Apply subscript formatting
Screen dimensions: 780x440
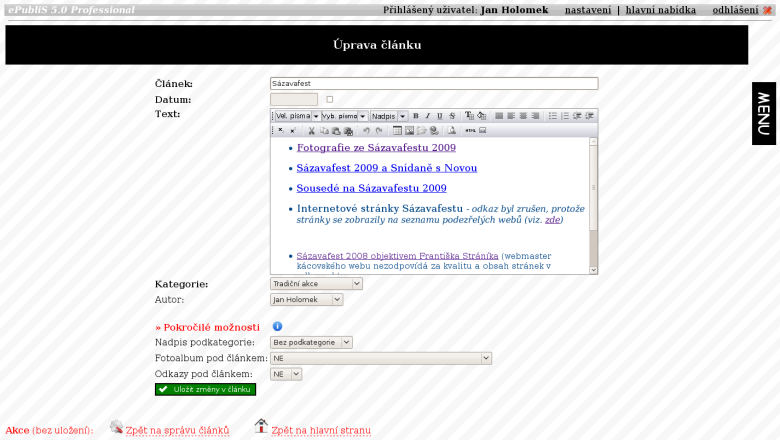coord(281,130)
